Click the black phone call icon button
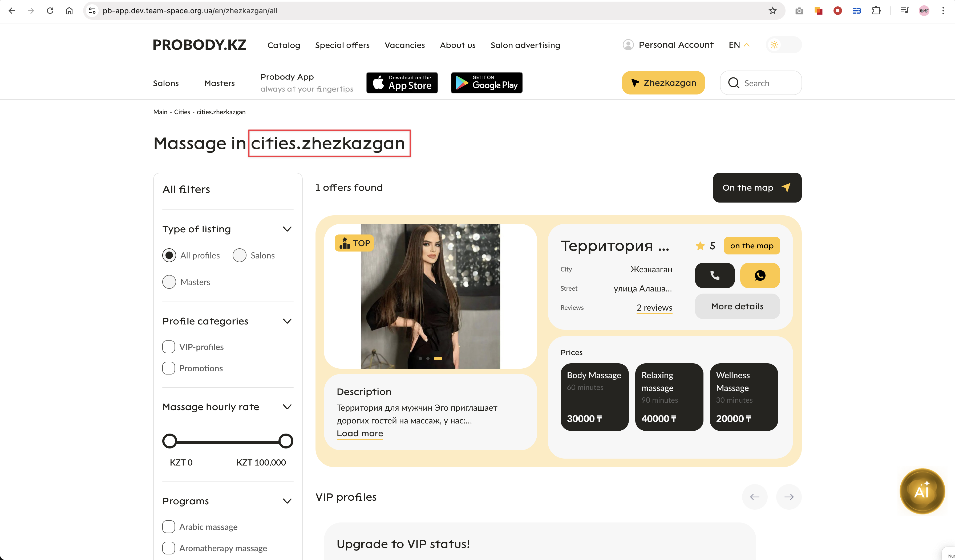955x560 pixels. [714, 275]
